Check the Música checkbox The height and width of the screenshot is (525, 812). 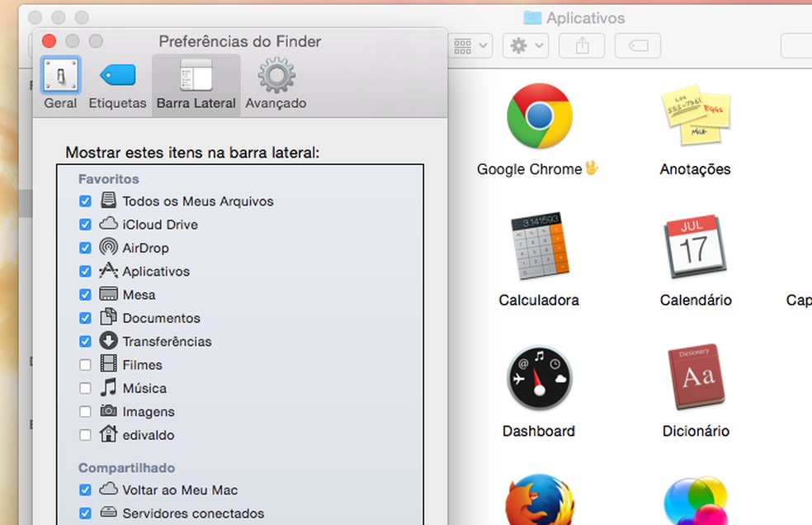[x=86, y=388]
